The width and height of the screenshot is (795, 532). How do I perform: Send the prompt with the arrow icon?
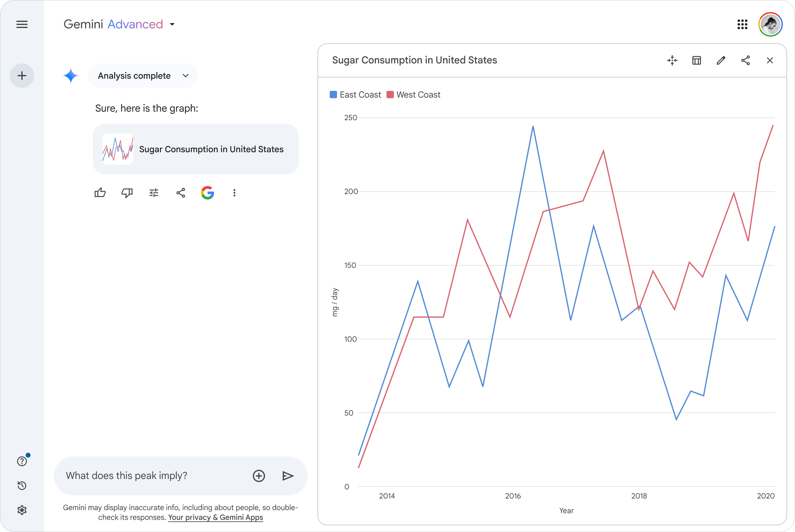pyautogui.click(x=288, y=476)
